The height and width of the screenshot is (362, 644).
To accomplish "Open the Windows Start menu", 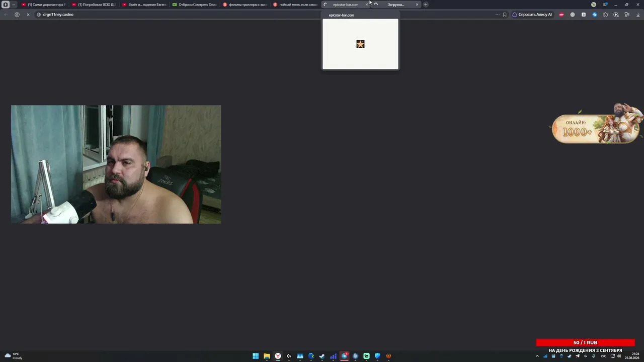I will pos(256,356).
